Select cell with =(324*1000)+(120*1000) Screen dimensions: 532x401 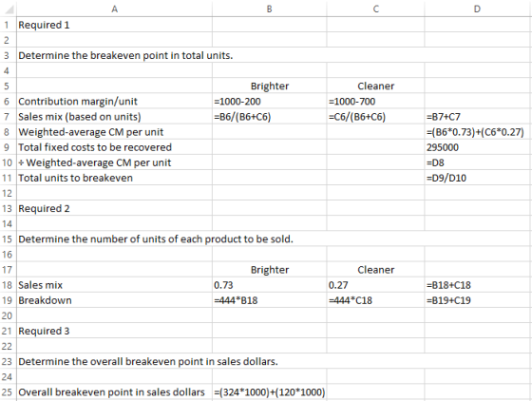pos(270,392)
